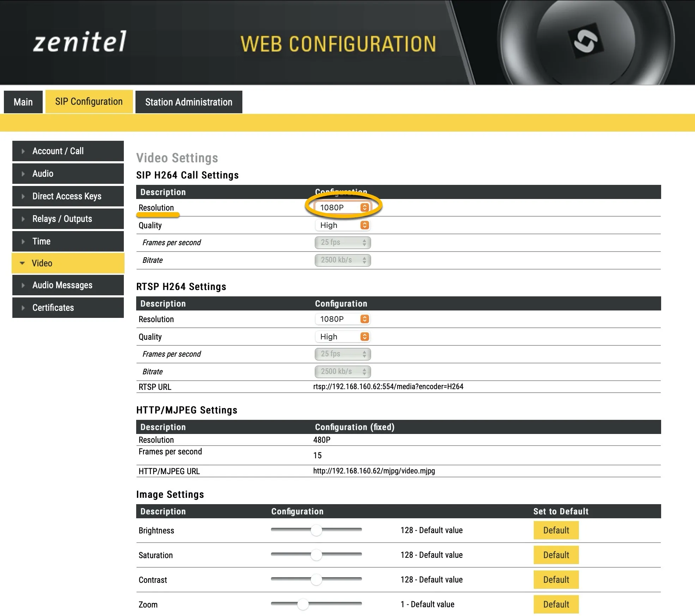The image size is (695, 616).
Task: Switch to the Main tab
Action: [23, 102]
